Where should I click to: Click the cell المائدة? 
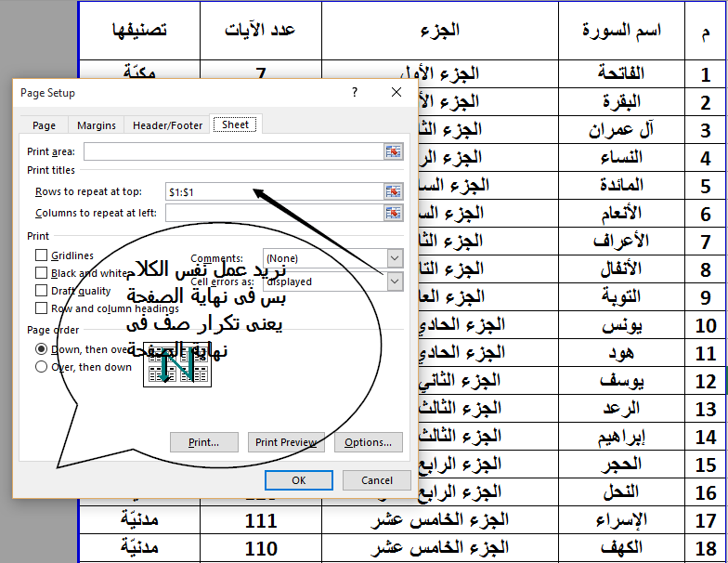point(622,186)
